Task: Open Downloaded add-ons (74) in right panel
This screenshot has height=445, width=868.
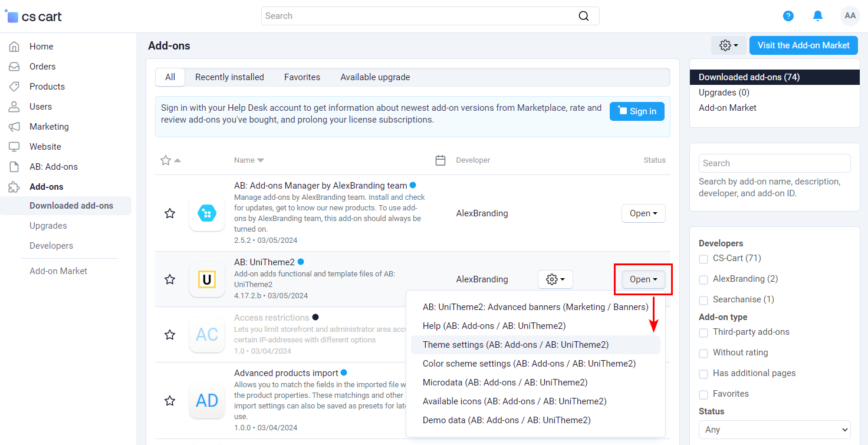Action: coord(775,77)
